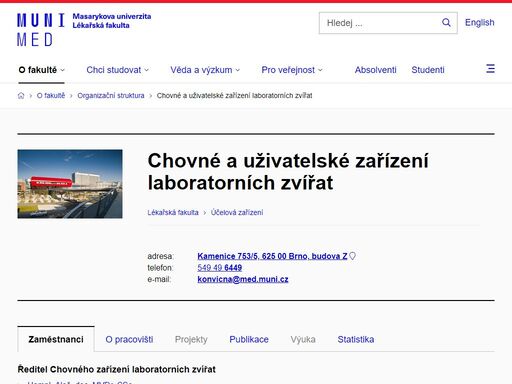Click the telephone number 549 49 6449
Image resolution: width=512 pixels, height=384 pixels.
(x=219, y=268)
